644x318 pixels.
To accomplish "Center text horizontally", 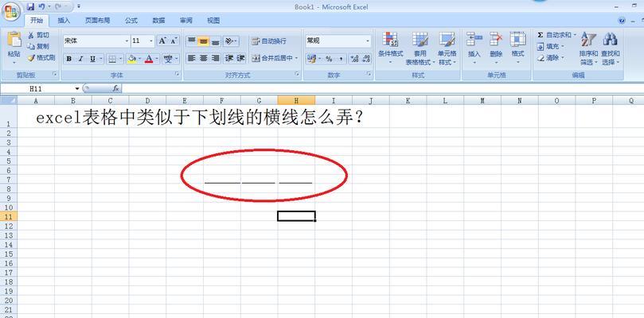I will tap(203, 59).
